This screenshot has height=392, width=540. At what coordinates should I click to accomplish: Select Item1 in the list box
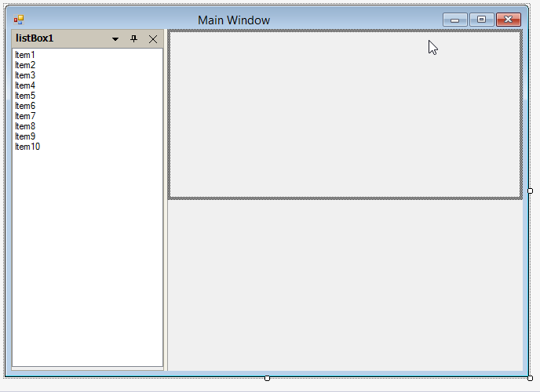pos(25,55)
